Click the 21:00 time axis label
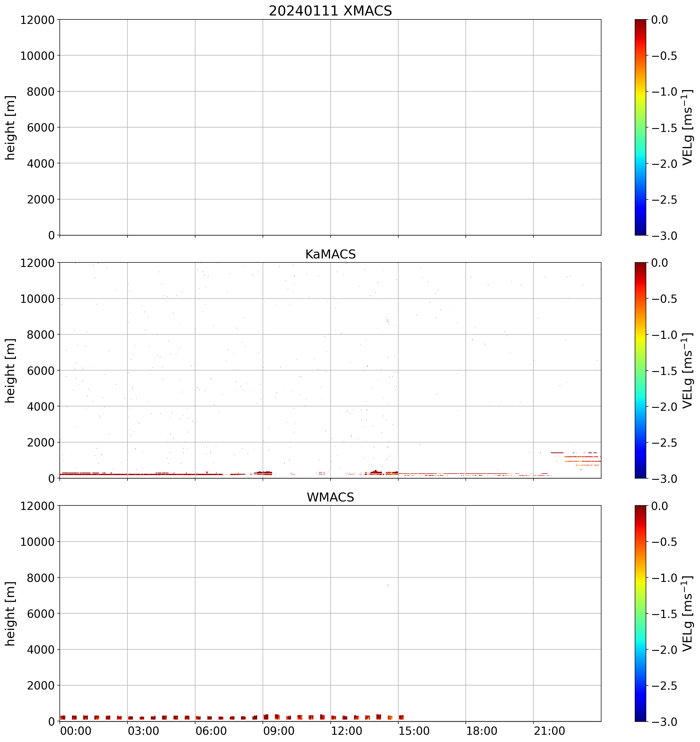The width and height of the screenshot is (700, 742). pyautogui.click(x=549, y=731)
